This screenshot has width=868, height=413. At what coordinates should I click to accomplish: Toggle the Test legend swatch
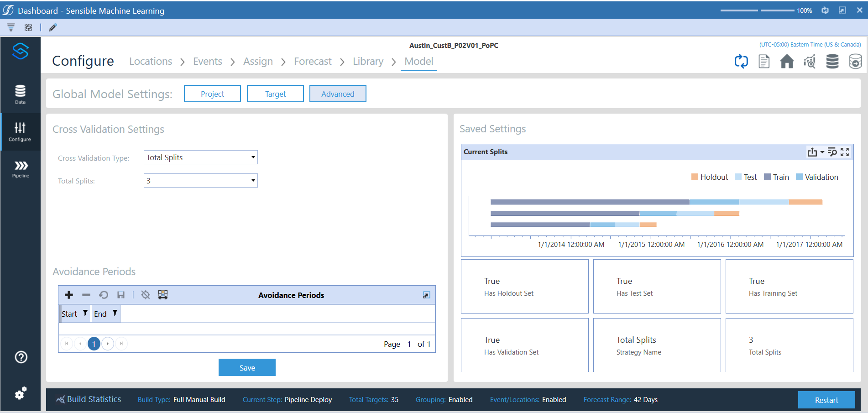[x=738, y=177]
